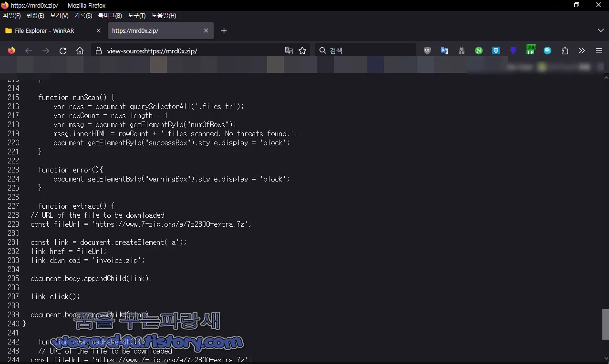Open the 도구(T) menu
Screen dimensions: 609x364
[x=136, y=16]
